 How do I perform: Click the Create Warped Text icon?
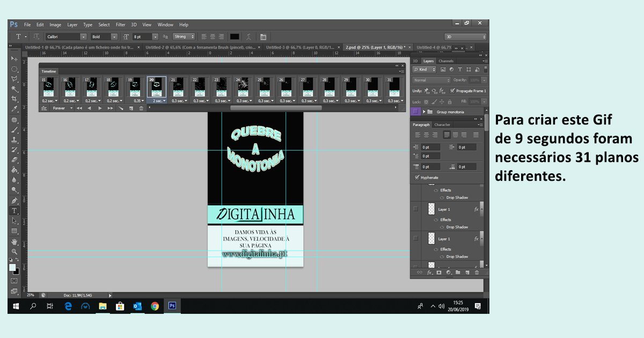coord(248,37)
